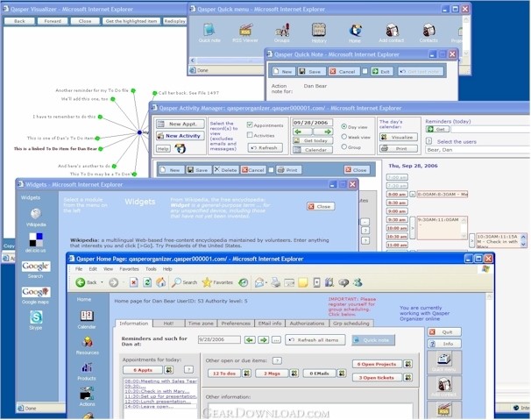Toggle checkbox before Print in Activity toolbar

(271, 170)
